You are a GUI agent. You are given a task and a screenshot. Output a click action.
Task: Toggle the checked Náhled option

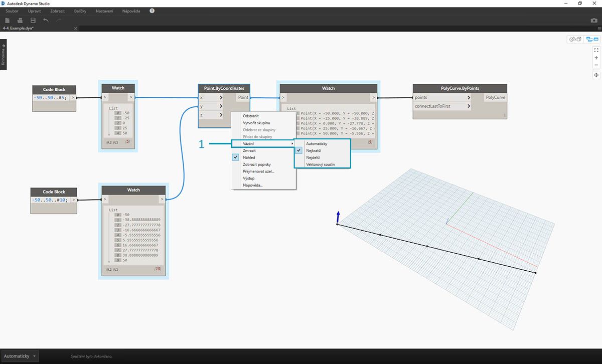point(263,157)
